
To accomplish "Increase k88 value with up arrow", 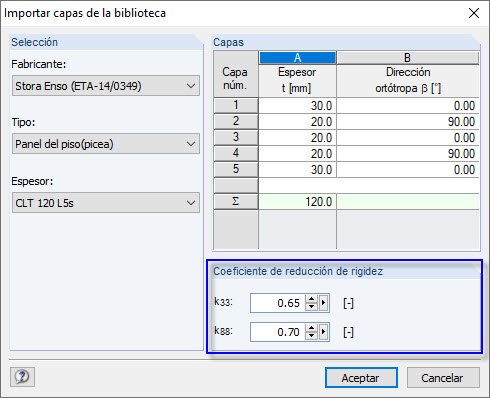I will tap(311, 328).
